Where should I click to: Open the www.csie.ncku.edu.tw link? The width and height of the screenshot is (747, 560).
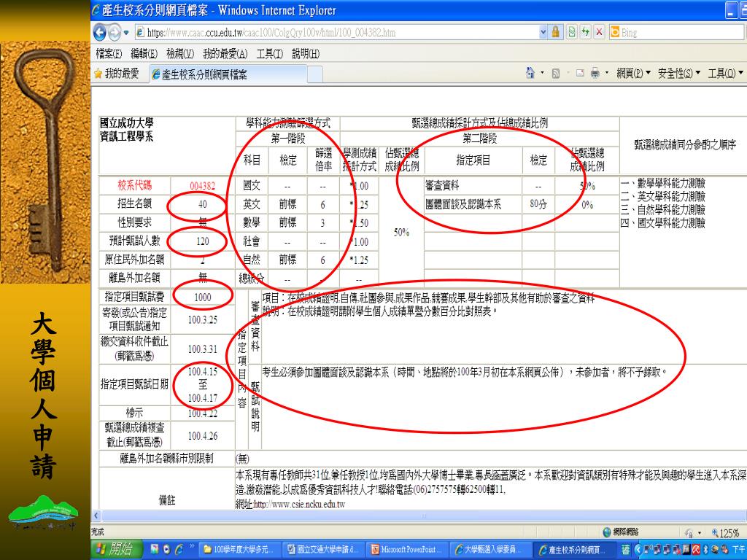point(298,504)
